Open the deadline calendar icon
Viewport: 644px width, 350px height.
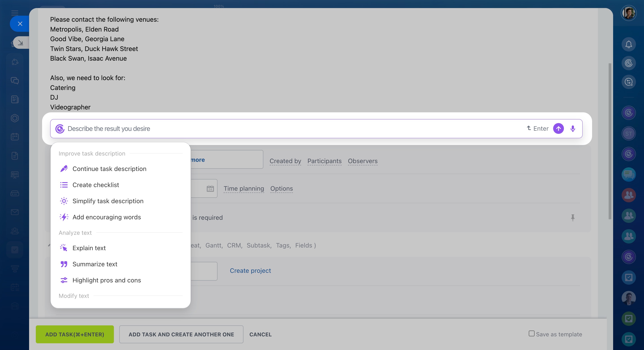coord(210,188)
